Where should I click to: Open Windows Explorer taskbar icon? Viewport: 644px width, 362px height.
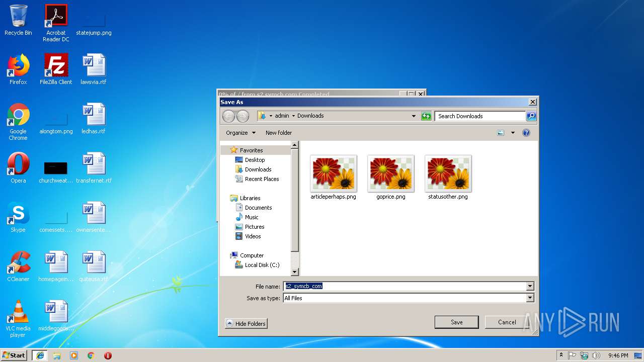pos(57,355)
